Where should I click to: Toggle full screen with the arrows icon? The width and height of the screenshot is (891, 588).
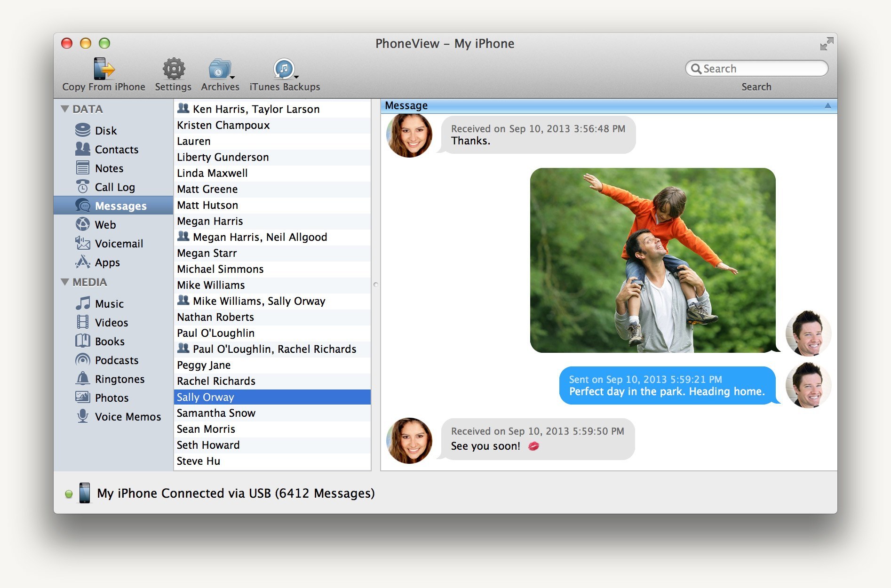[x=827, y=44]
